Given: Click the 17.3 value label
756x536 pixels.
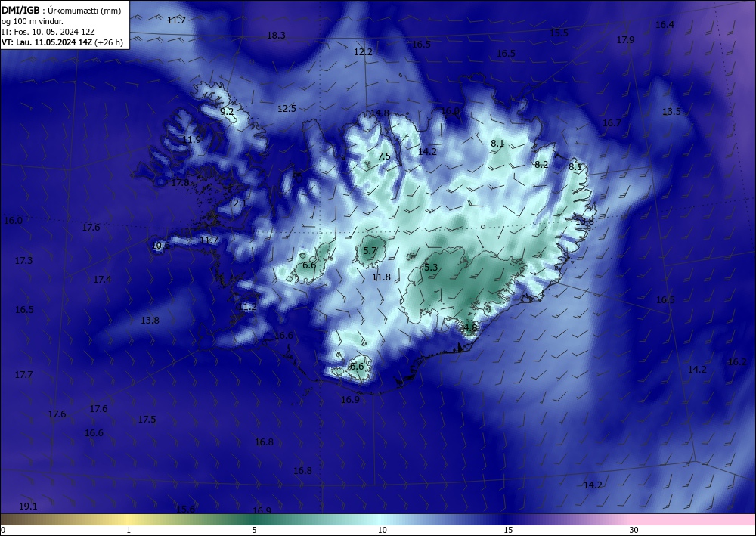Looking at the screenshot, I should (x=23, y=261).
